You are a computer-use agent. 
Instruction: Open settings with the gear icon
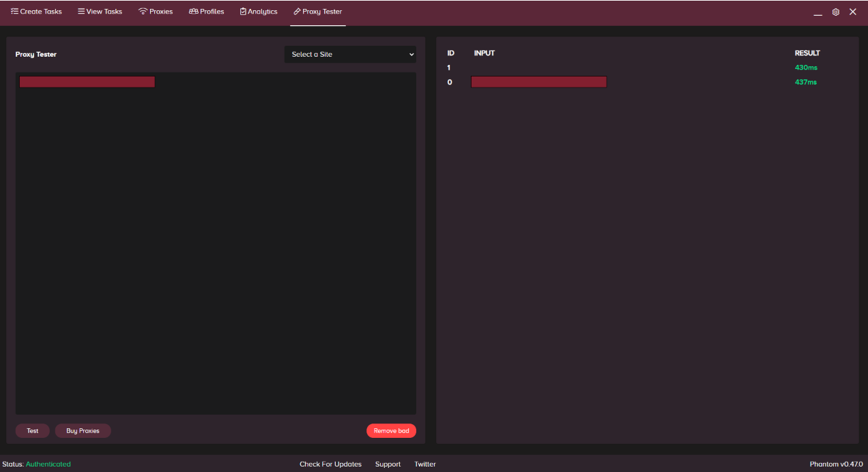click(835, 12)
